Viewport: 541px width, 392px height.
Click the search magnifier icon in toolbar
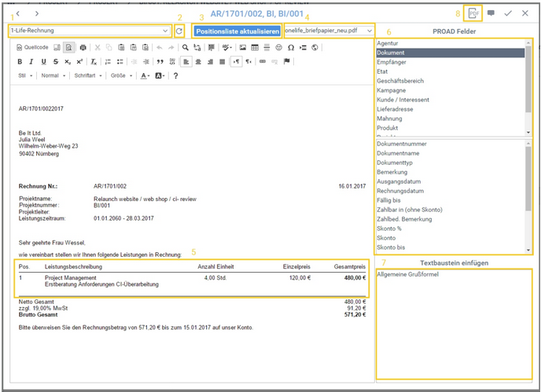185,47
